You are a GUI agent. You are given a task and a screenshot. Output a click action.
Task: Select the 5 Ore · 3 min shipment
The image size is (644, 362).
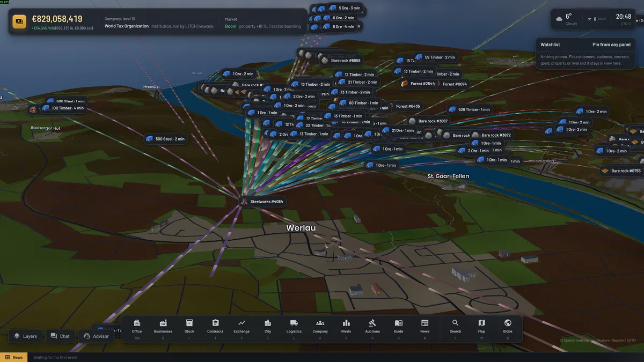346,8
